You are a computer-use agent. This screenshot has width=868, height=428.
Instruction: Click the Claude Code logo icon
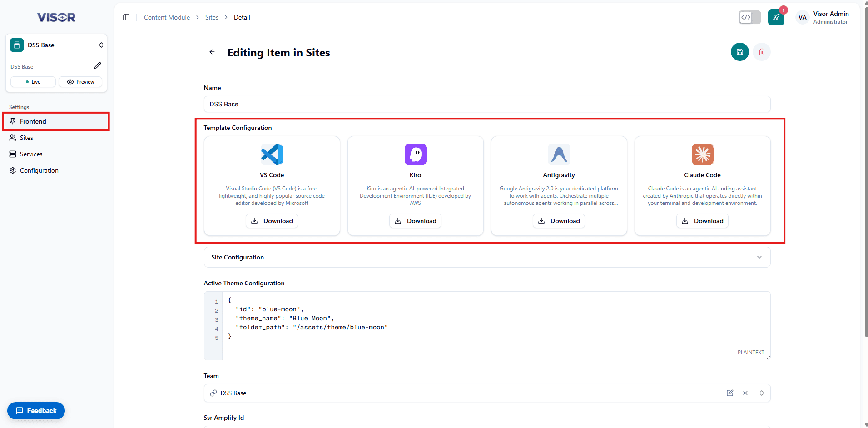[703, 154]
